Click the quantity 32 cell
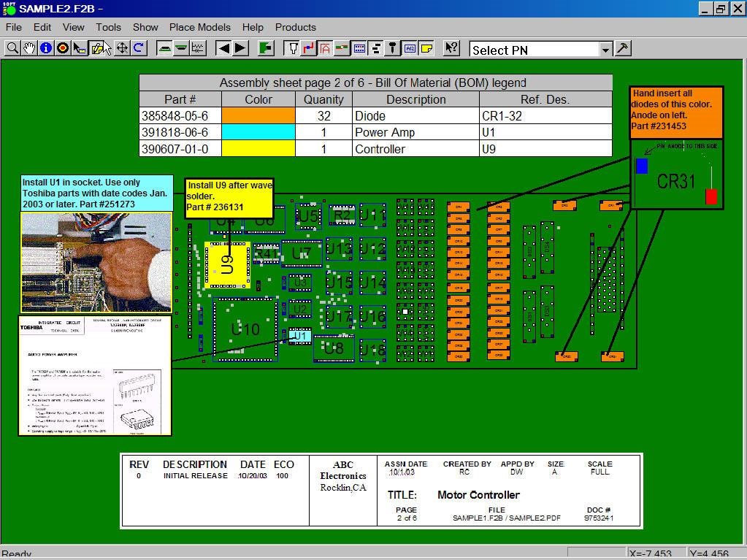The height and width of the screenshot is (560, 747). pyautogui.click(x=323, y=115)
